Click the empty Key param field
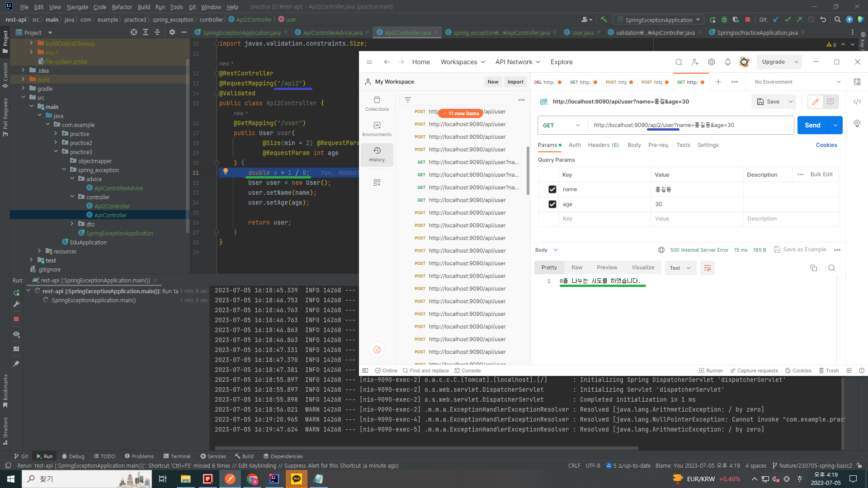The width and height of the screenshot is (868, 488). click(x=604, y=219)
